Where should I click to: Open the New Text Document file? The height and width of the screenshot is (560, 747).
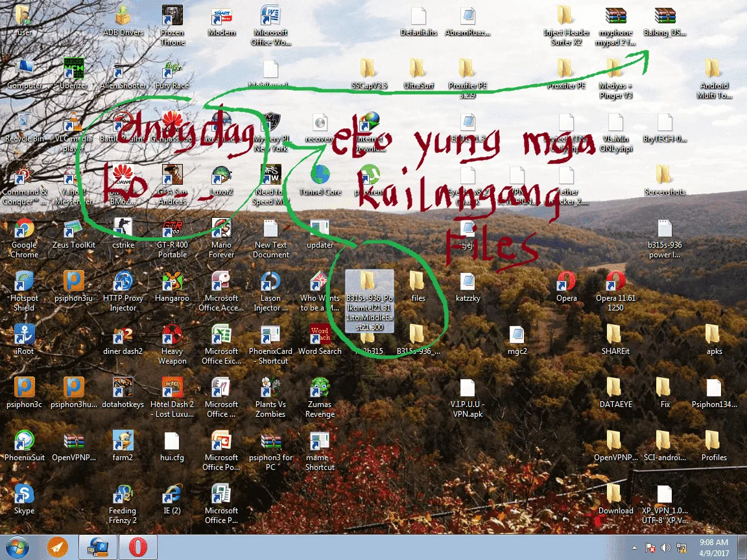(270, 239)
